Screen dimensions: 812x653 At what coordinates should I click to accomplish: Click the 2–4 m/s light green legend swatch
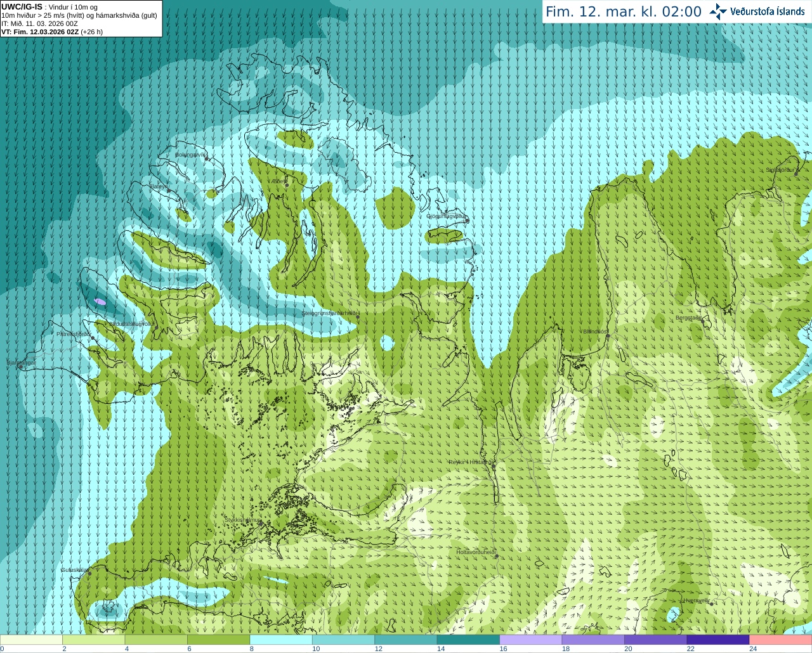coord(93,640)
